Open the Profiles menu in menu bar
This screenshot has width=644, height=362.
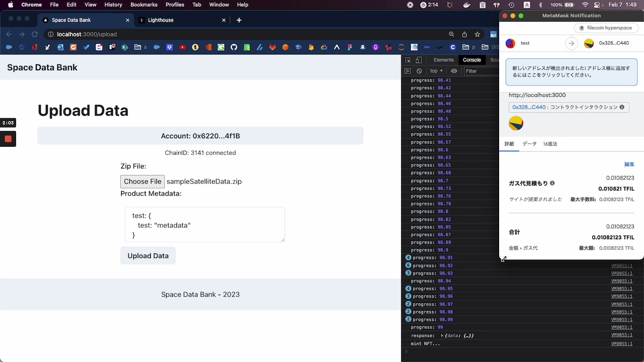click(175, 5)
